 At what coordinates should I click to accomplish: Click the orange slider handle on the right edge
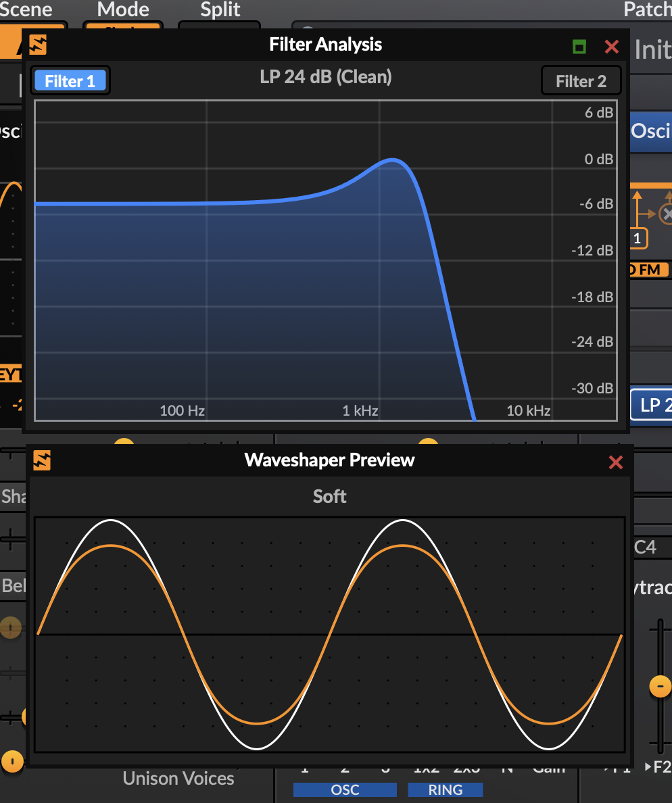click(x=660, y=686)
